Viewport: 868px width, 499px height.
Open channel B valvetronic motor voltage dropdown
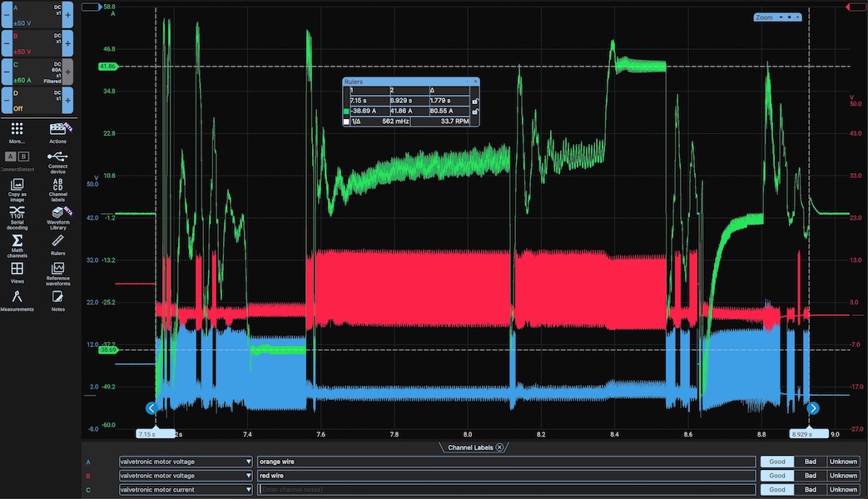[x=248, y=476]
